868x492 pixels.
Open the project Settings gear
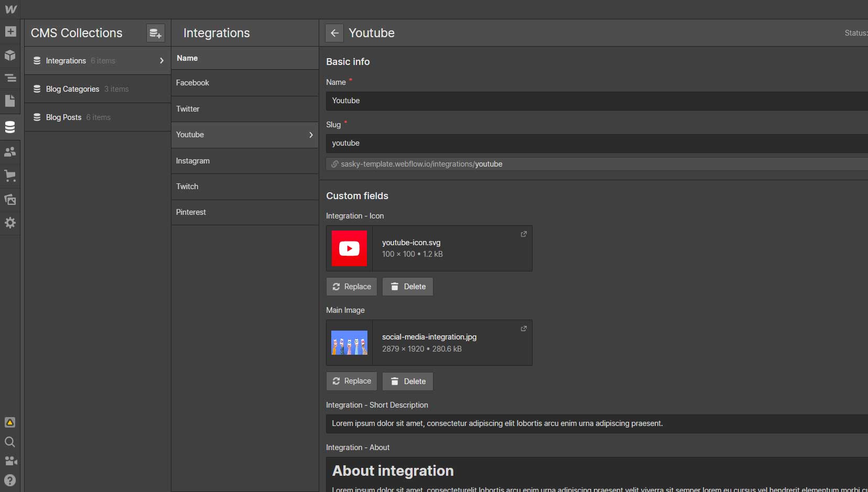point(10,223)
